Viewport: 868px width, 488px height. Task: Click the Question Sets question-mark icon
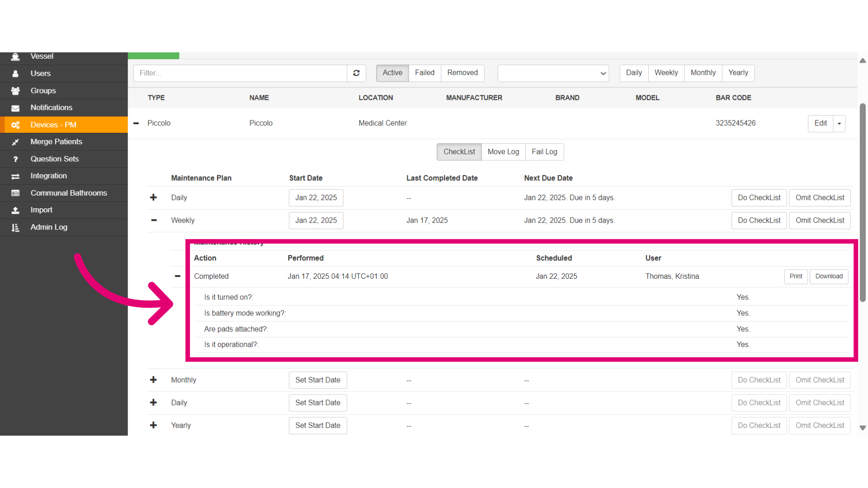[15, 159]
